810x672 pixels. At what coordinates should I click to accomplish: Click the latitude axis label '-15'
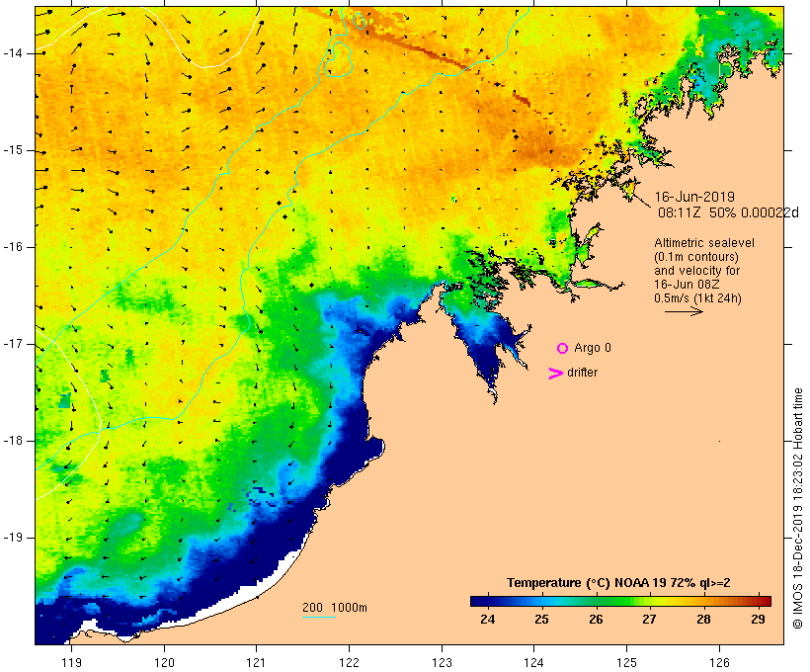tap(13, 150)
